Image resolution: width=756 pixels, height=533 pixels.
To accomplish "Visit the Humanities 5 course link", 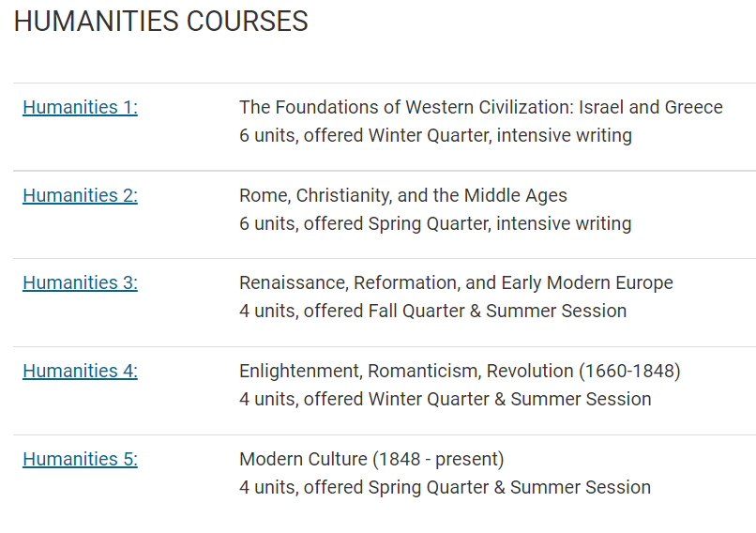I will [x=80, y=459].
